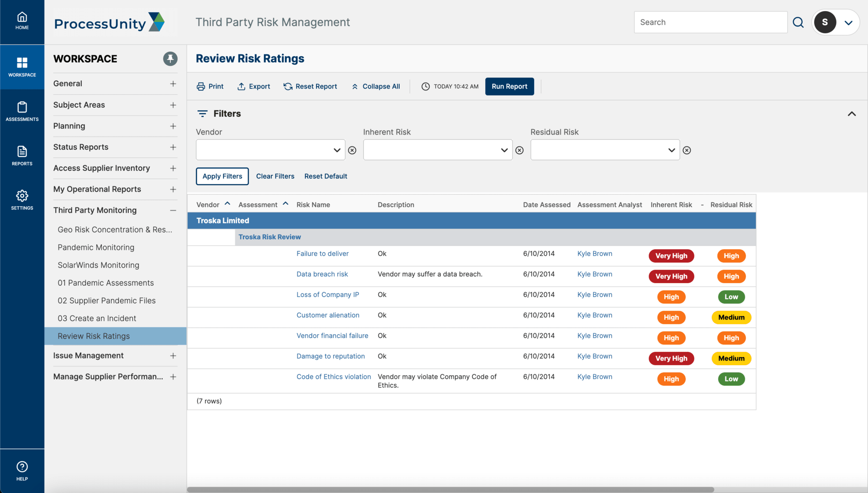Expand Issue Management section
The height and width of the screenshot is (493, 868).
(173, 356)
